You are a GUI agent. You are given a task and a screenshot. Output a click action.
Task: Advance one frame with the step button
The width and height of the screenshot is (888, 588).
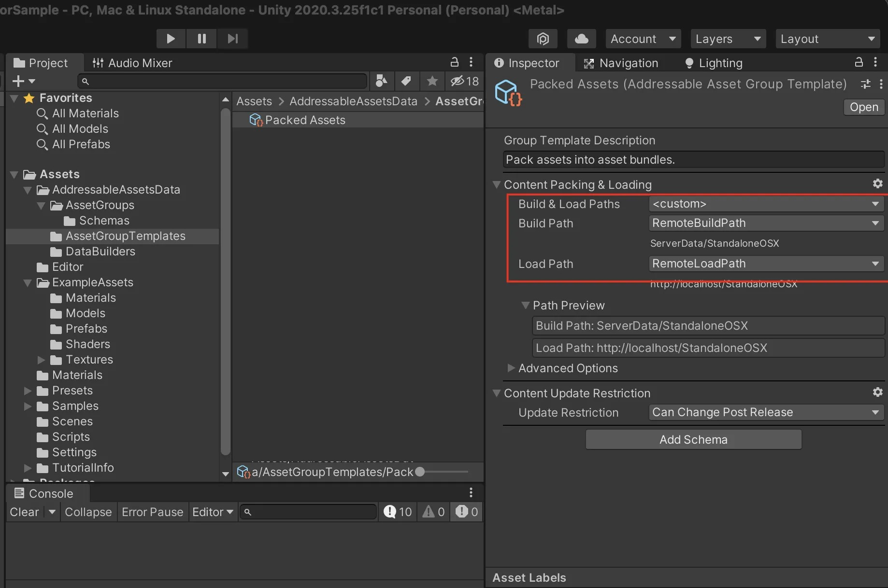pyautogui.click(x=233, y=39)
